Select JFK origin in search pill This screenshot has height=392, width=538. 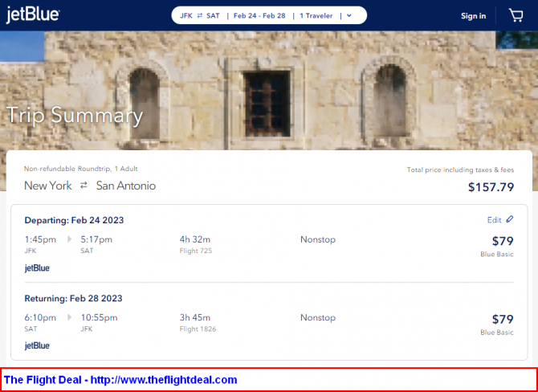point(186,16)
